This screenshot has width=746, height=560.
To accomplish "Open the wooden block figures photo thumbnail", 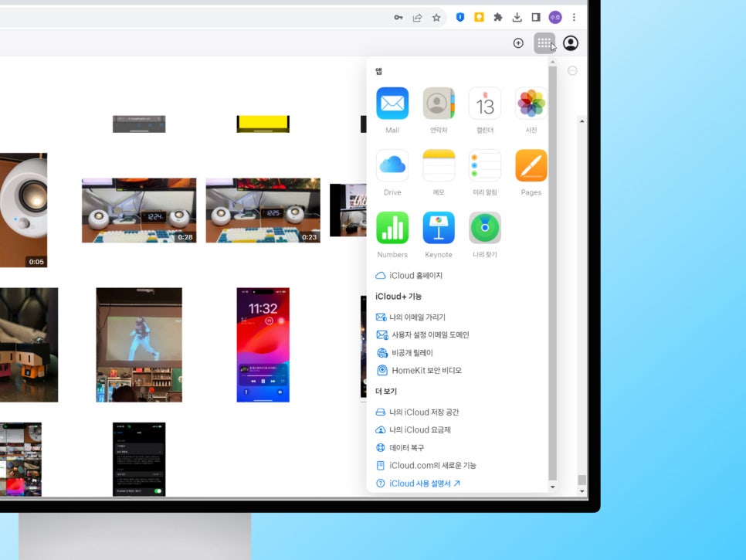I will 29,345.
